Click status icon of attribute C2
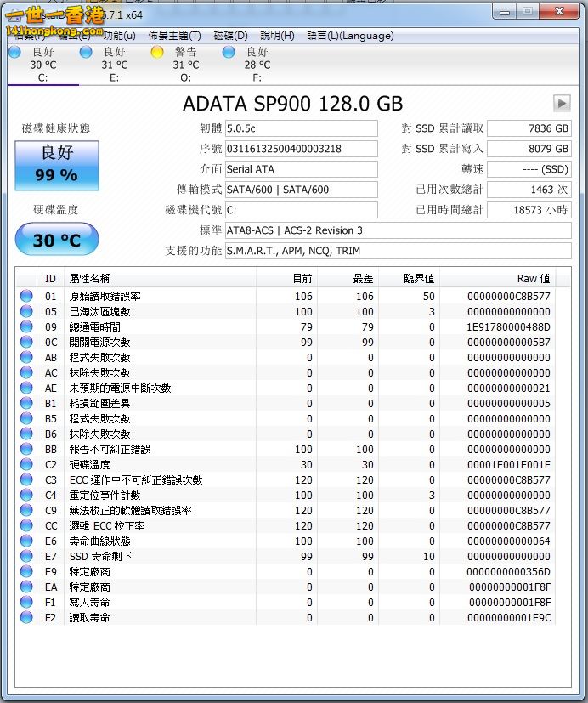This screenshot has width=588, height=703. (x=26, y=464)
